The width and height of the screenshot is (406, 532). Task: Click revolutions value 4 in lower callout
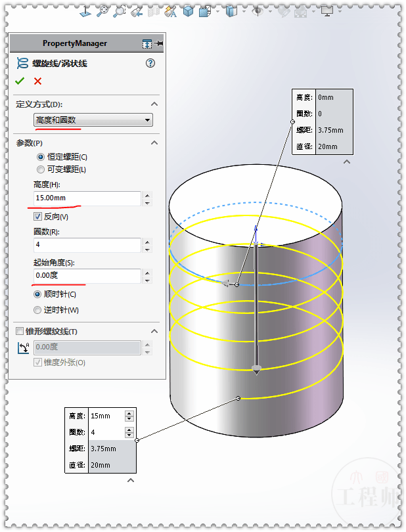tap(106, 432)
